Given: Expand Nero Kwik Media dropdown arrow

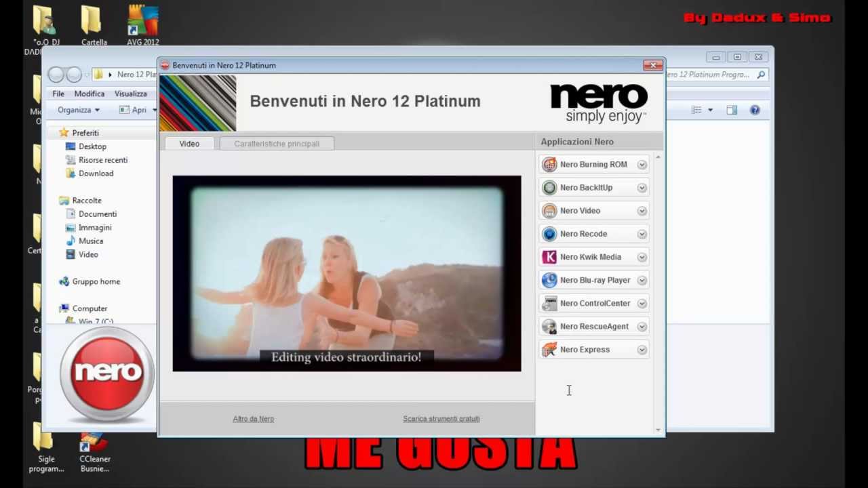Looking at the screenshot, I should point(642,257).
